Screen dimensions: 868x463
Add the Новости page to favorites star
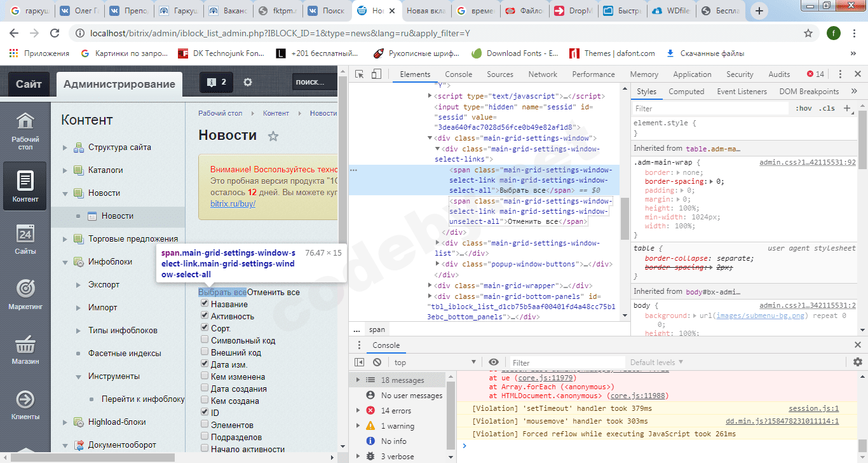[x=273, y=136]
